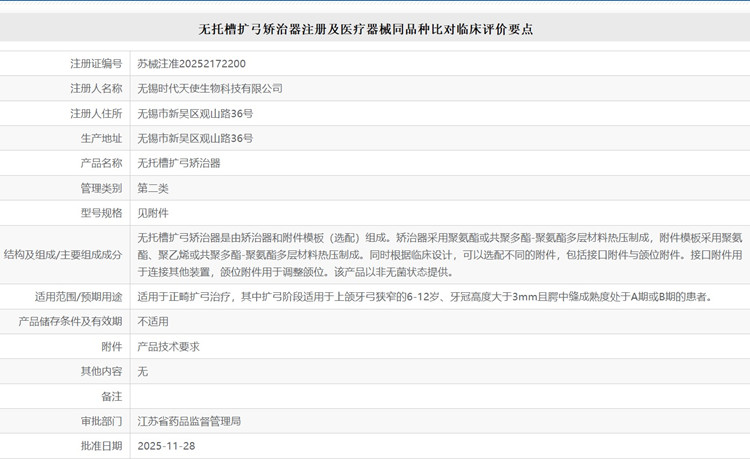Click the approval date 2025-11-28

coord(167,445)
